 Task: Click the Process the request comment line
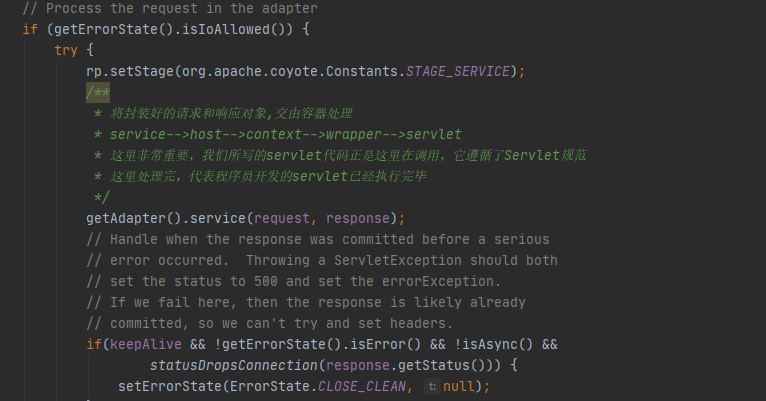click(169, 8)
